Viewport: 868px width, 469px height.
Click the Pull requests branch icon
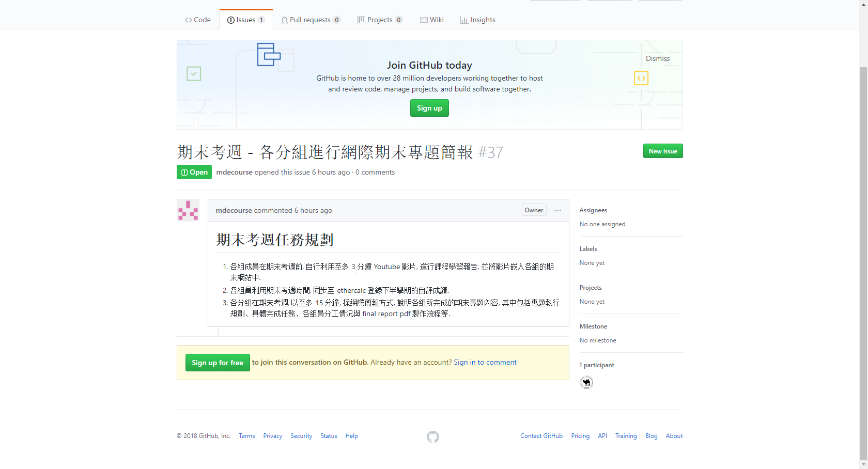tap(284, 20)
